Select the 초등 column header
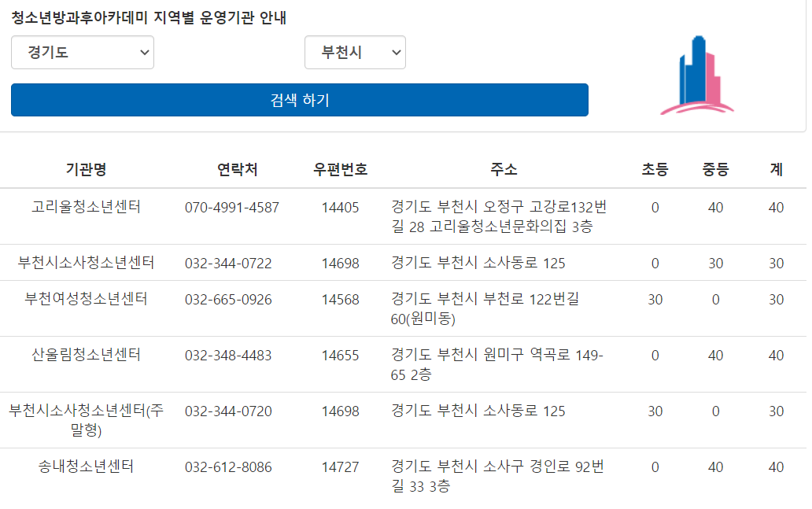The width and height of the screenshot is (812, 509). pos(655,169)
